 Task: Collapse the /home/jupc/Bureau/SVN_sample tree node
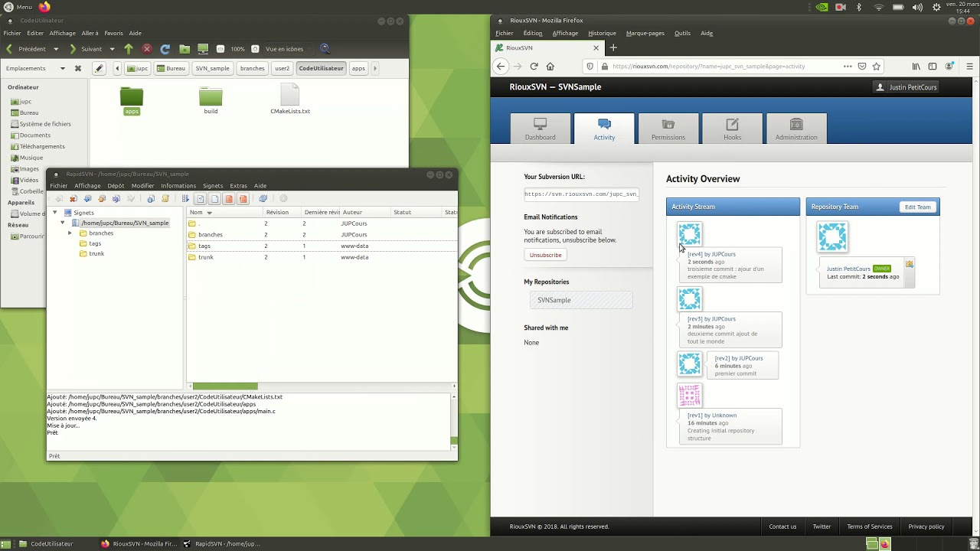(63, 223)
